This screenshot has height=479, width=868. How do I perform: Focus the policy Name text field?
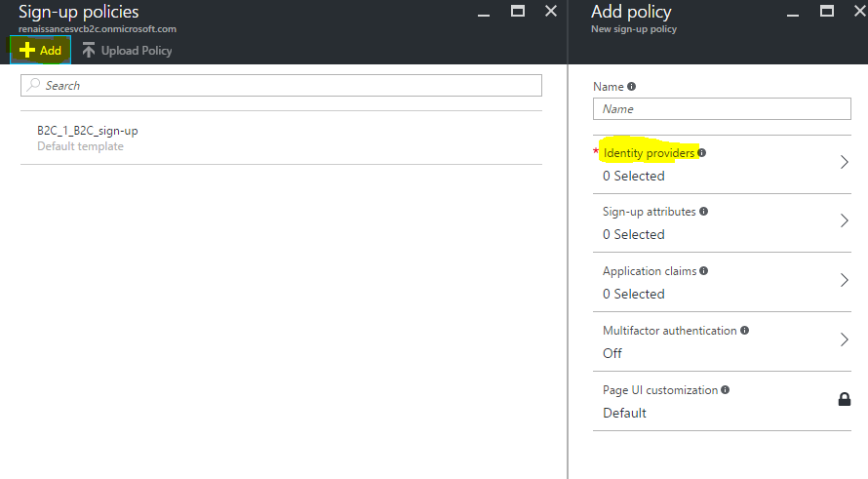point(722,109)
